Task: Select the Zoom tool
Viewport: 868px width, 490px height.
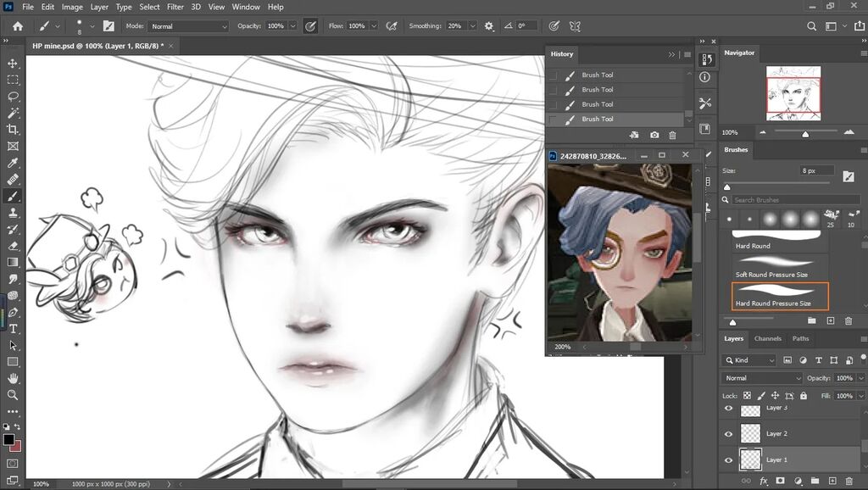Action: 13,395
